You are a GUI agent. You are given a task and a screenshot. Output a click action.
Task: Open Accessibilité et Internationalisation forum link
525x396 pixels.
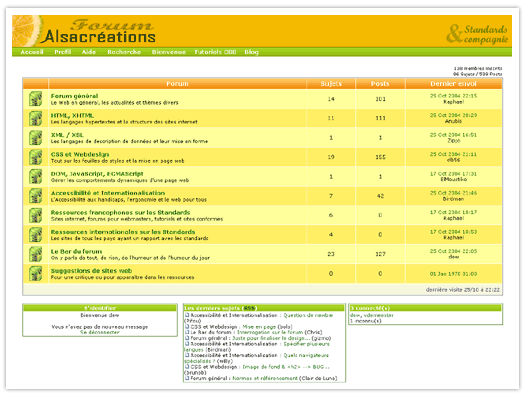tap(108, 193)
